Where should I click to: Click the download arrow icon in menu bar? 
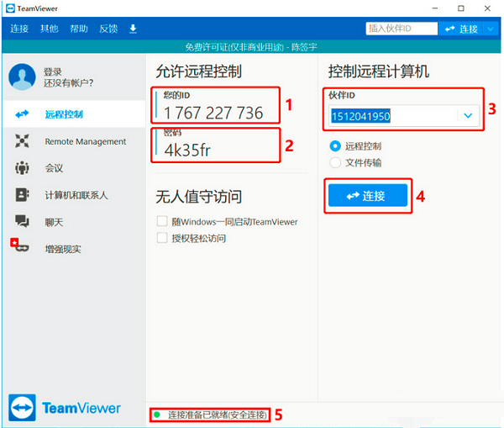coord(133,29)
